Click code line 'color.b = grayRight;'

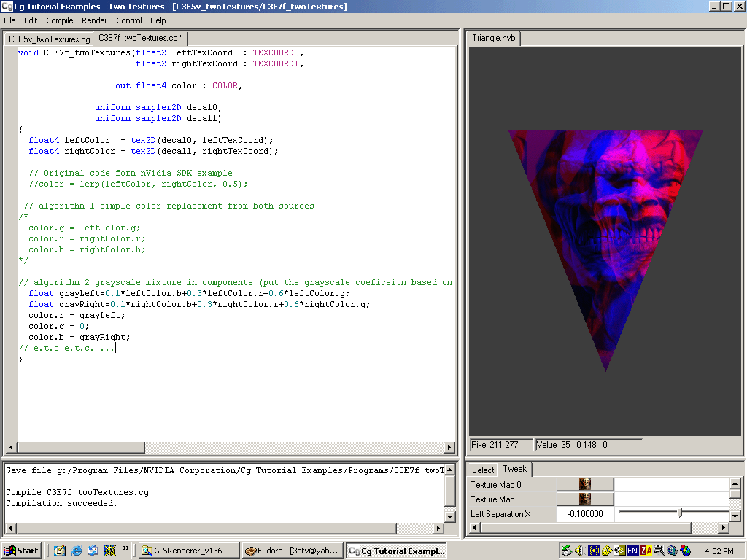click(x=79, y=337)
